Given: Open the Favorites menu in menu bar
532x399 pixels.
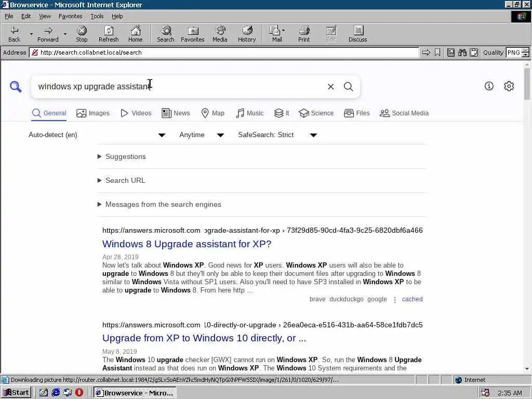Looking at the screenshot, I should point(70,16).
